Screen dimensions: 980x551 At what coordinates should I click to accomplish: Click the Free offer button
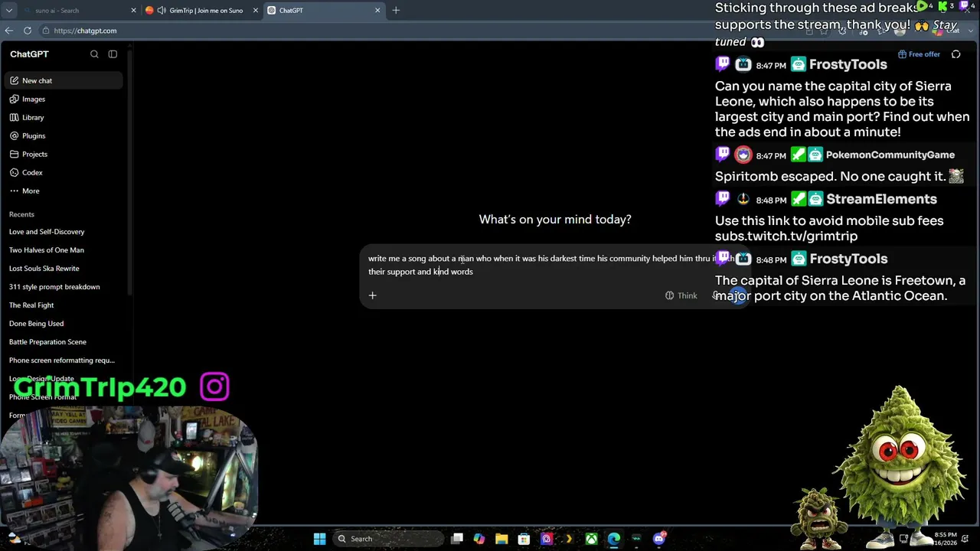click(919, 54)
